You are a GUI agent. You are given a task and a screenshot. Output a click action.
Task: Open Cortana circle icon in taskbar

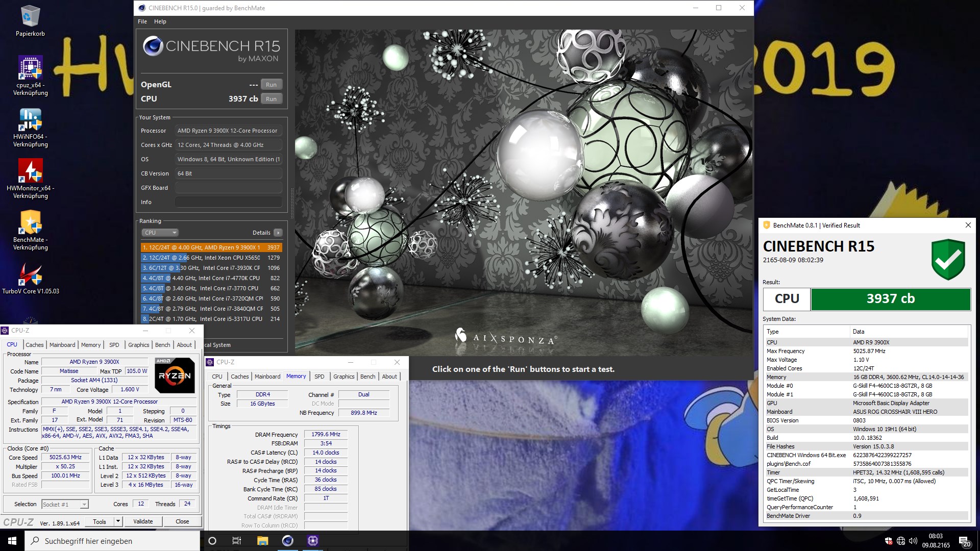pos(212,541)
